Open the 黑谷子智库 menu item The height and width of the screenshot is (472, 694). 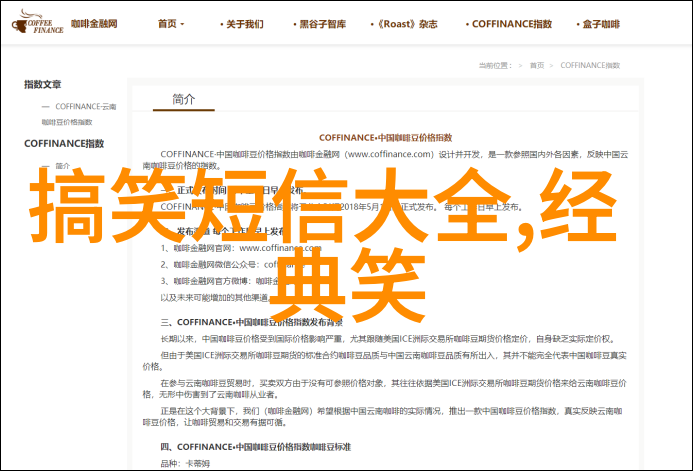pos(320,24)
